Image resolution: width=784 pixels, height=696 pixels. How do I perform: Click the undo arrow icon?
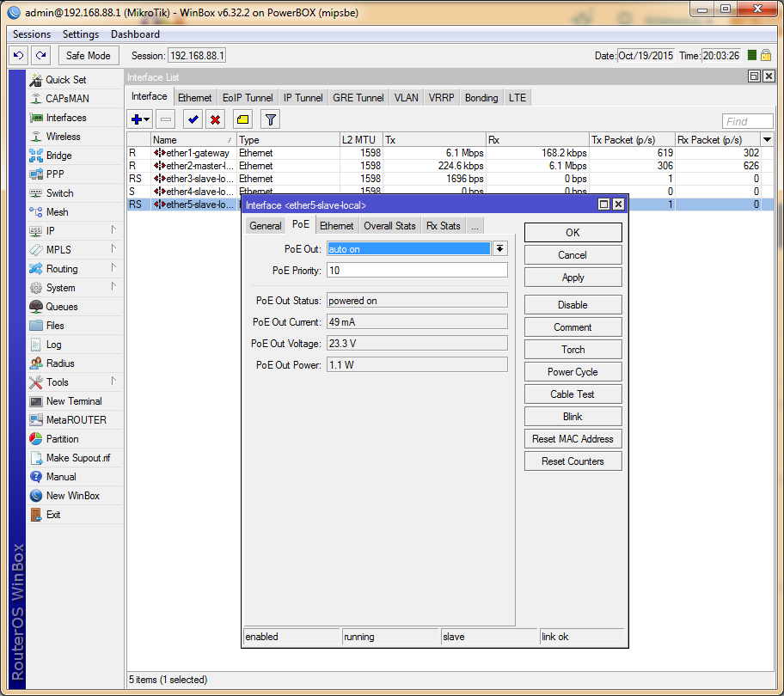[18, 56]
